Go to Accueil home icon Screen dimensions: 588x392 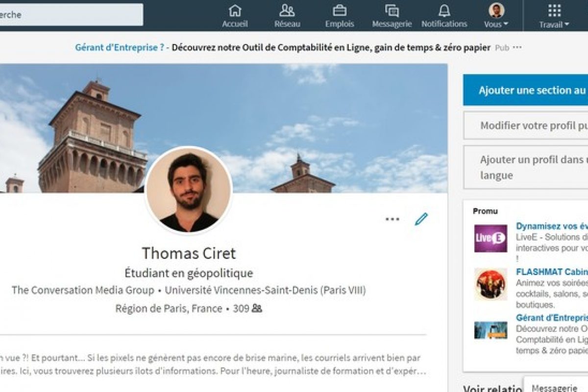235,10
